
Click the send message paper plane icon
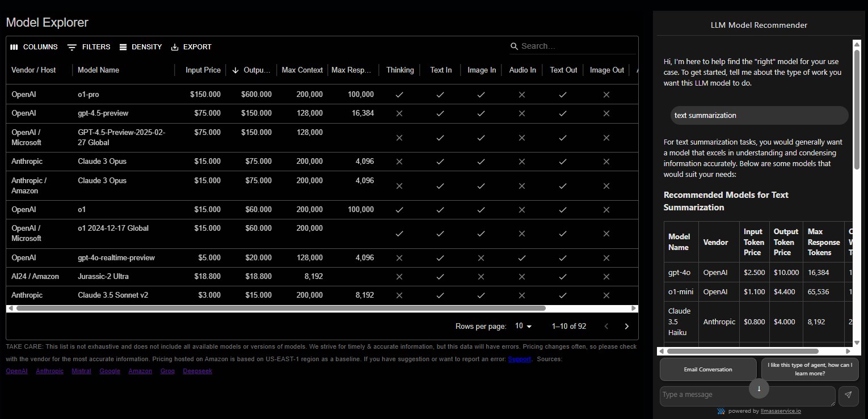[849, 396]
